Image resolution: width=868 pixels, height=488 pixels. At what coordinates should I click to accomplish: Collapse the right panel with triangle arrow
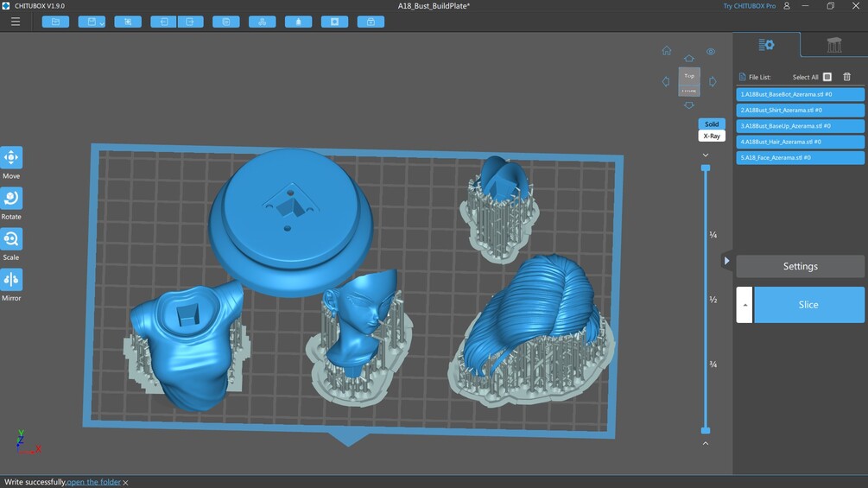coord(727,261)
